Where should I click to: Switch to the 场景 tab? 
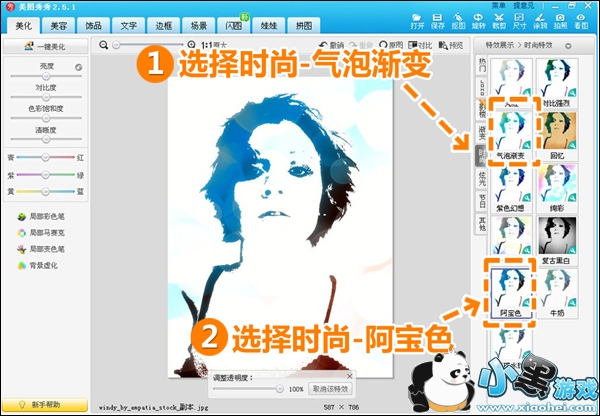[199, 26]
